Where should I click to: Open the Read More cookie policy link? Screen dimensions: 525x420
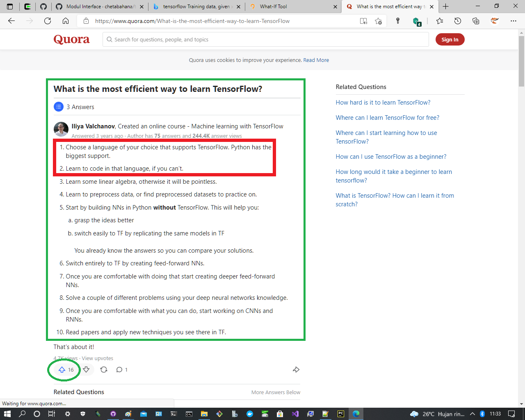(x=316, y=60)
